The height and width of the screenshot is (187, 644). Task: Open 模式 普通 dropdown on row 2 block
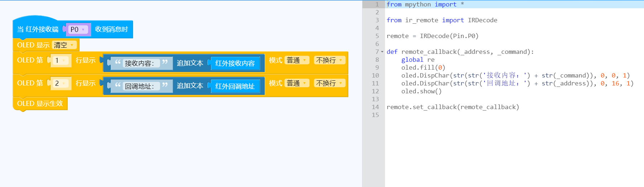point(297,83)
